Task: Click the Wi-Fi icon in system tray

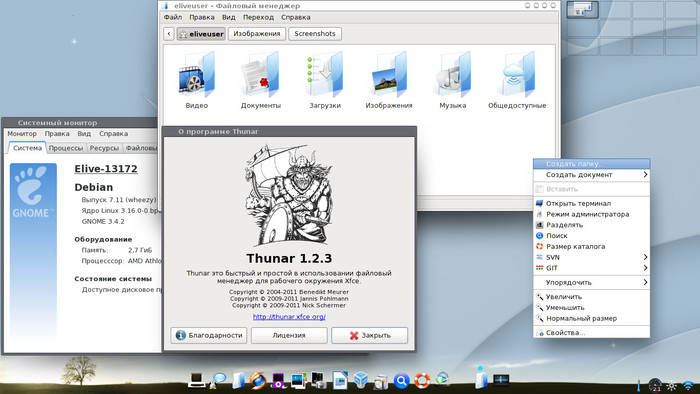Action: (x=689, y=386)
